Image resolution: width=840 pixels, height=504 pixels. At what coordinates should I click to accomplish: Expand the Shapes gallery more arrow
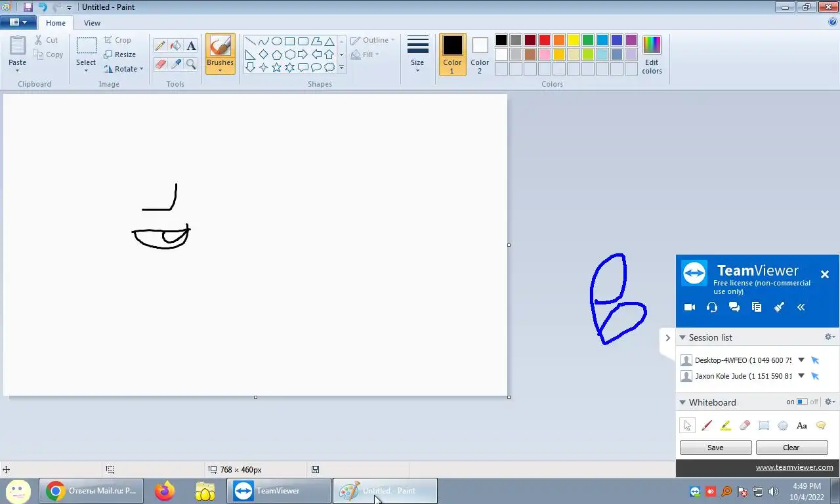coord(341,67)
